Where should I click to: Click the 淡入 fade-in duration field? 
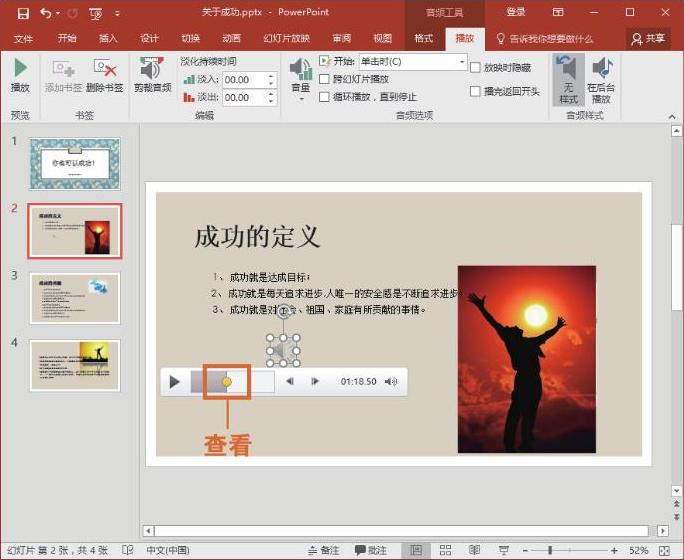pyautogui.click(x=244, y=80)
